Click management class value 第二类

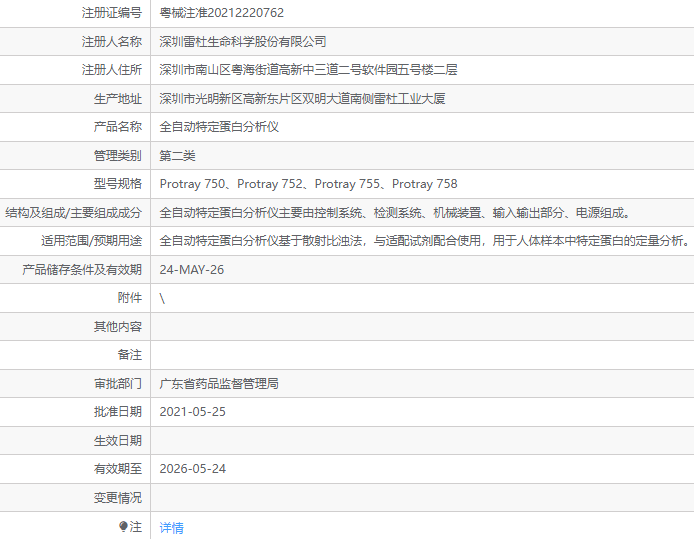[177, 156]
